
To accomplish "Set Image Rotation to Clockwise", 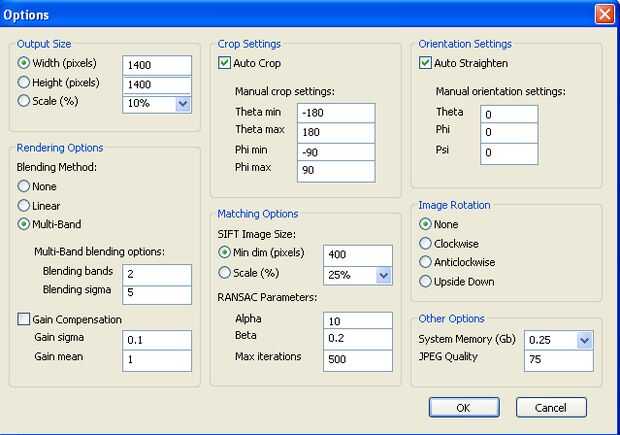I will click(425, 244).
